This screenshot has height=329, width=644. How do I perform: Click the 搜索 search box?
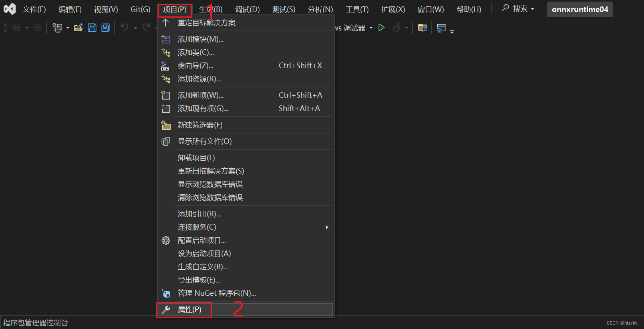tap(518, 9)
